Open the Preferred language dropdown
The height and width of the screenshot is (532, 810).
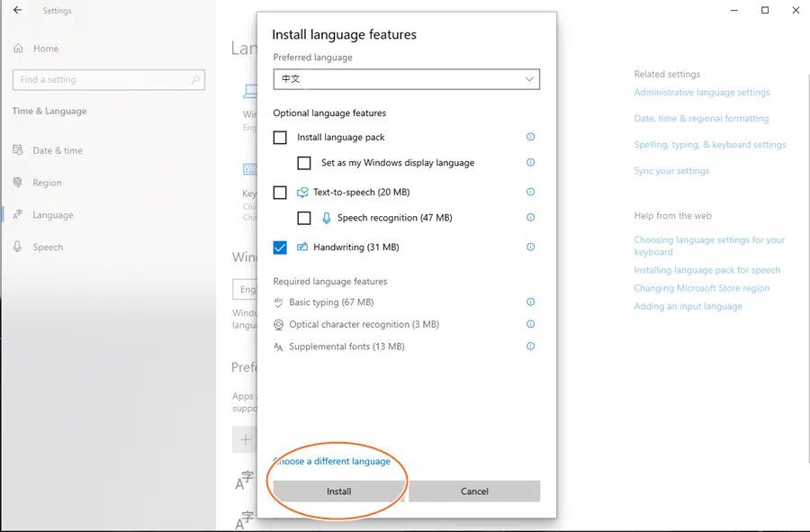click(x=406, y=79)
